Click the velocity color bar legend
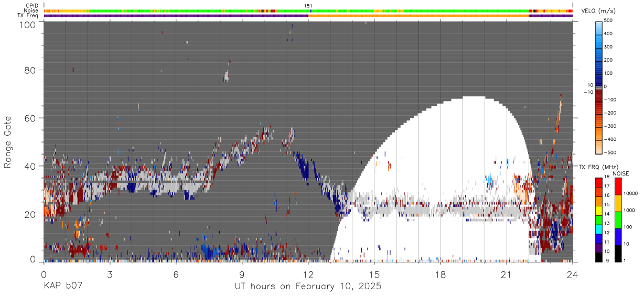Screen dimensions: 644x297 599,86
